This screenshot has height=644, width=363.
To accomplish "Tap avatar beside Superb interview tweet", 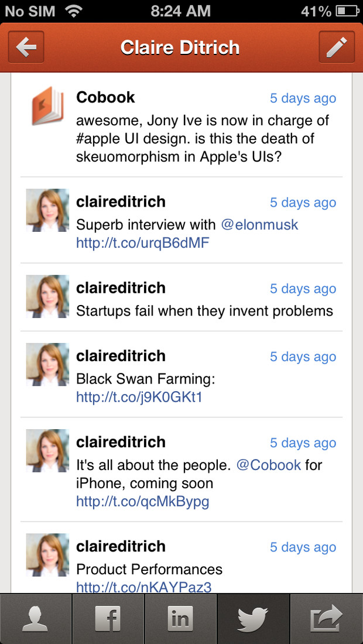I will (47, 210).
